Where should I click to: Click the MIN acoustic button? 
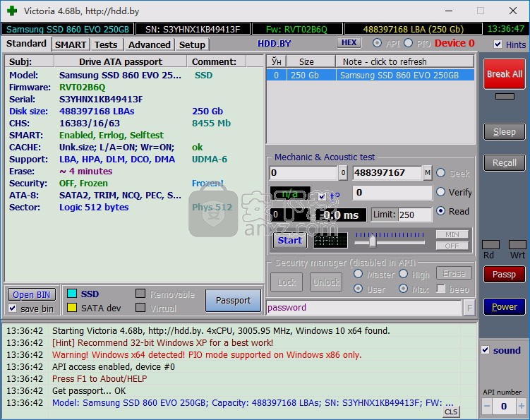(x=452, y=234)
